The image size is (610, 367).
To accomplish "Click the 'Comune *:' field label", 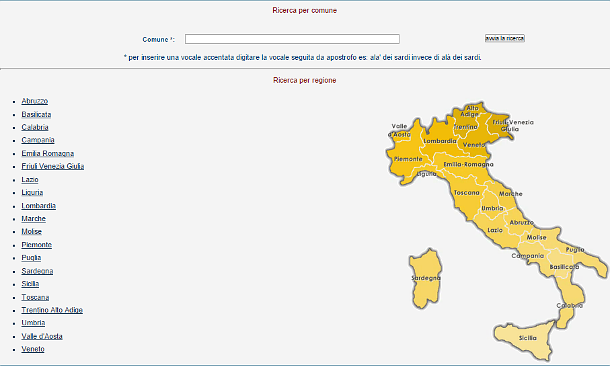I will [x=158, y=40].
